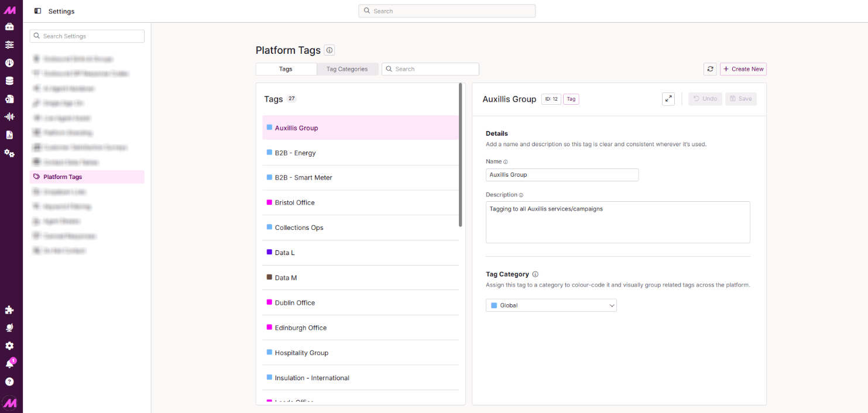Image resolution: width=868 pixels, height=413 pixels.
Task: Click the Name input with Auxillis Group
Action: [562, 175]
